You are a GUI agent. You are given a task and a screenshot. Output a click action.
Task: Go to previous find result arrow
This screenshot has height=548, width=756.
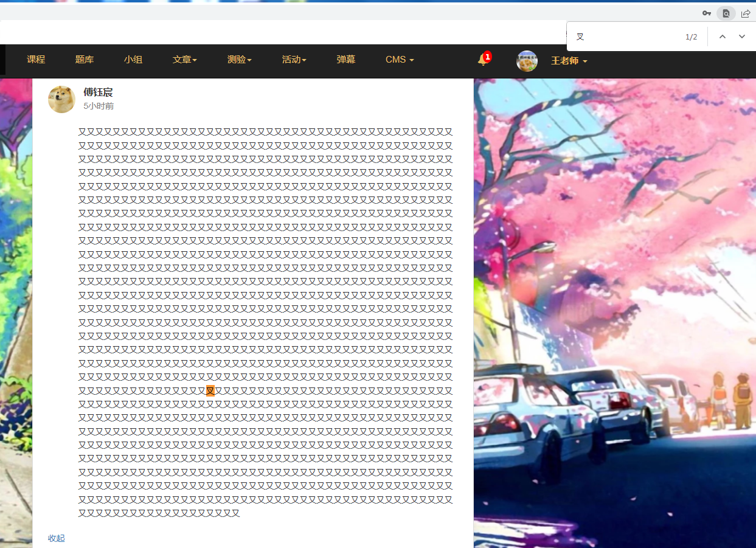coord(723,36)
